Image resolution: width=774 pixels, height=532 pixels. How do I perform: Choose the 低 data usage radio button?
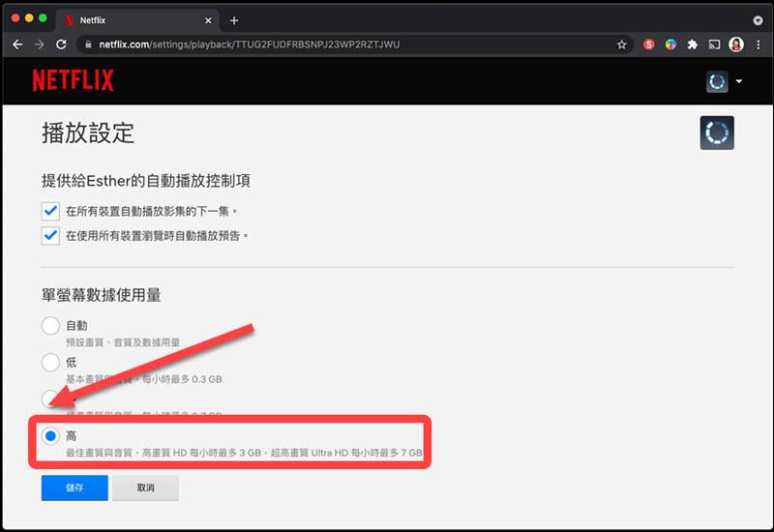tap(50, 363)
